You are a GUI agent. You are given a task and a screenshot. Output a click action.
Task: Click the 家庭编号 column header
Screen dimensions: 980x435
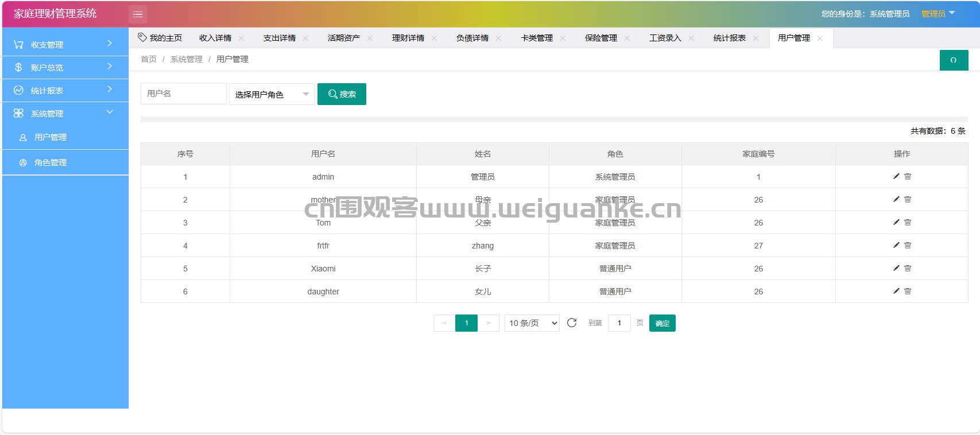(x=758, y=154)
